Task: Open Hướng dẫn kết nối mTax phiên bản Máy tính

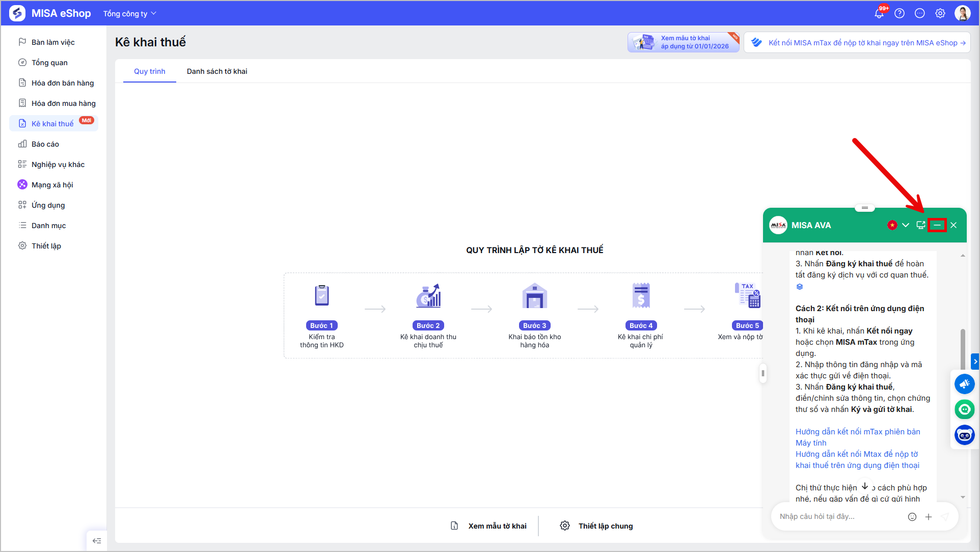Action: (x=858, y=437)
